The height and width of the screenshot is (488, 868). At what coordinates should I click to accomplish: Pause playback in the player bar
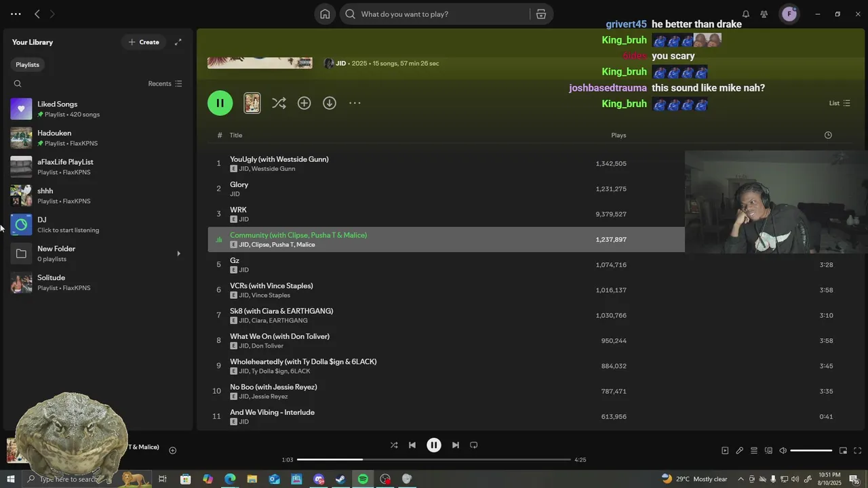(434, 445)
